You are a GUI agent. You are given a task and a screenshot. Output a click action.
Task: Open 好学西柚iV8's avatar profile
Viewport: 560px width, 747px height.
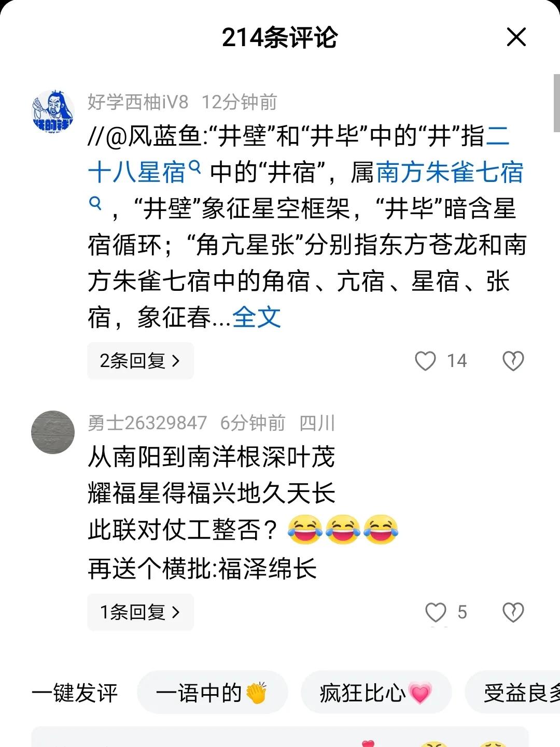[x=53, y=111]
